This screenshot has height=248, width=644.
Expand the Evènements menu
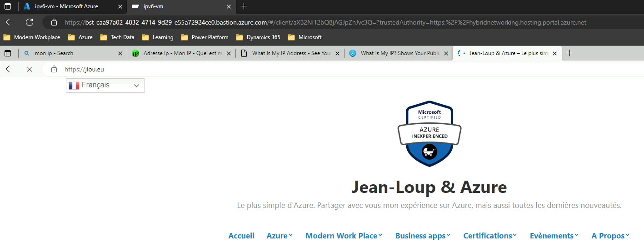[554, 236]
